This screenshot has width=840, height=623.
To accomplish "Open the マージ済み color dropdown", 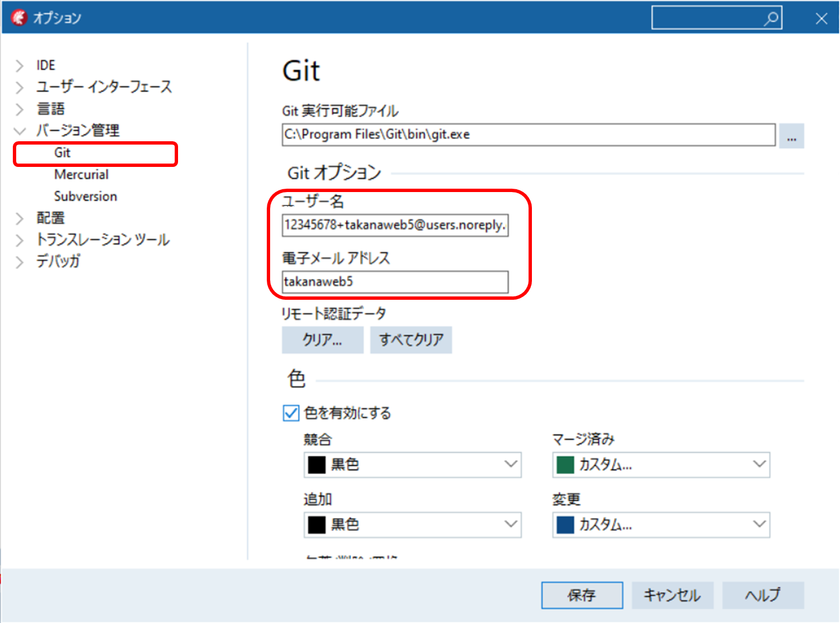I will click(759, 464).
